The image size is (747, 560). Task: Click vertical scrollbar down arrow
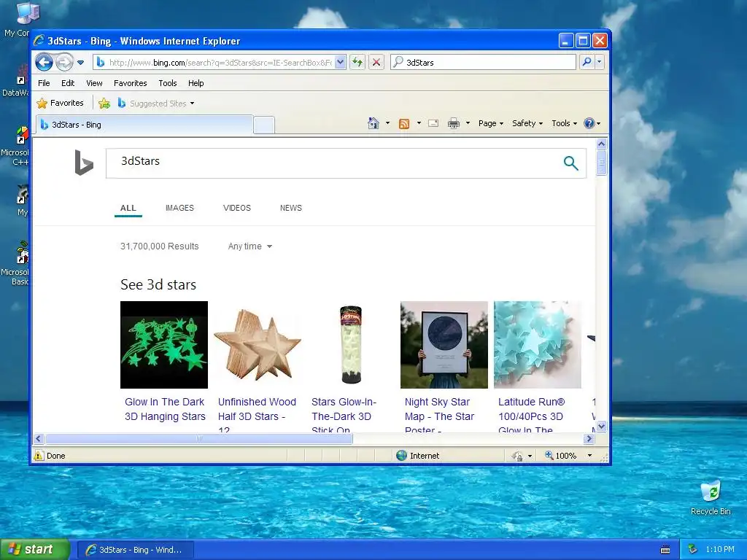tap(601, 427)
